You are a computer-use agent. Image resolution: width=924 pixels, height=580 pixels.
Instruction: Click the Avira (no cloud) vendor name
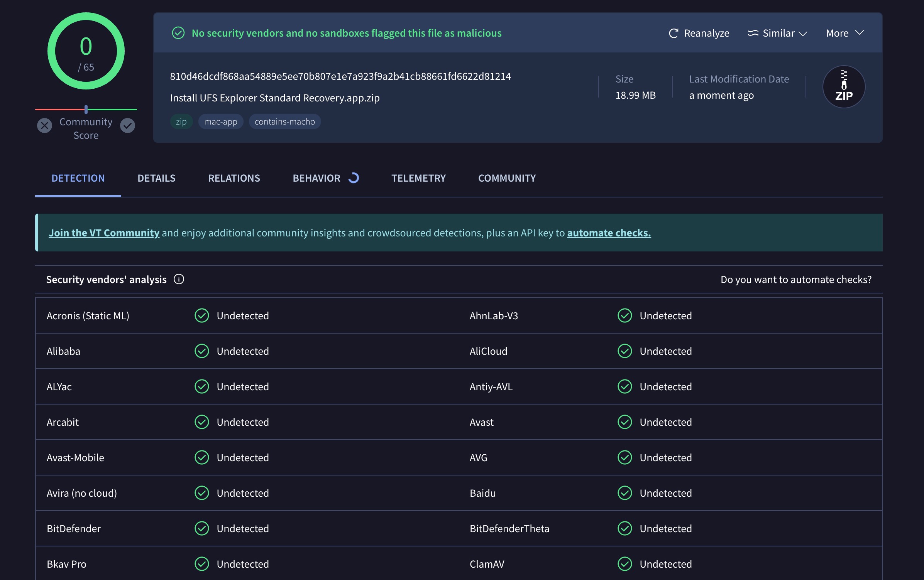point(81,493)
